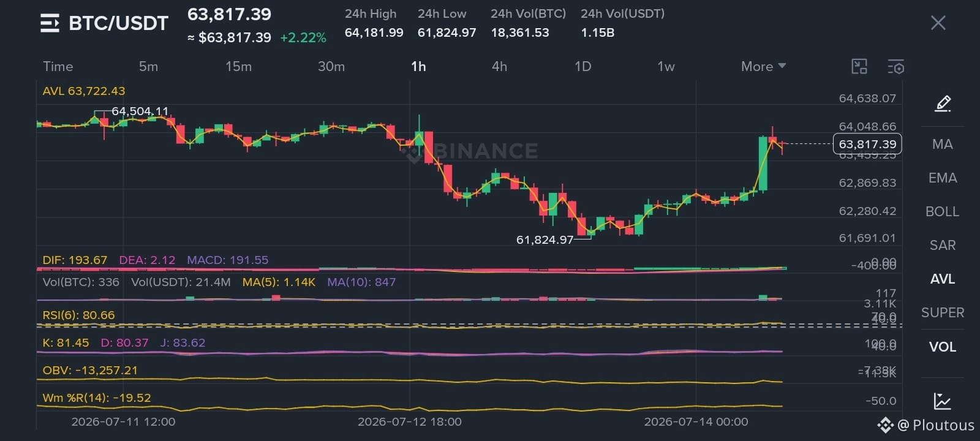Viewport: 980px width, 441px height.
Task: Select the 4h interval
Action: (499, 67)
